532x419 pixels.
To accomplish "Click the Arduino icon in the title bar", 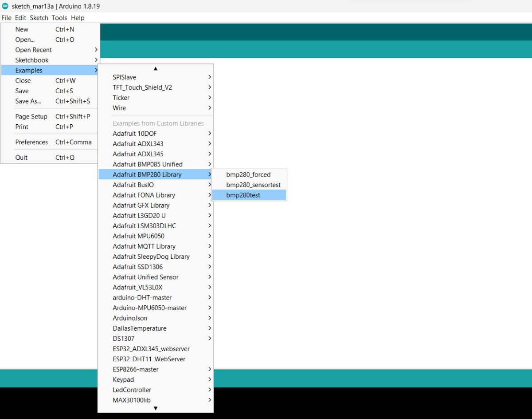I will tap(6, 6).
